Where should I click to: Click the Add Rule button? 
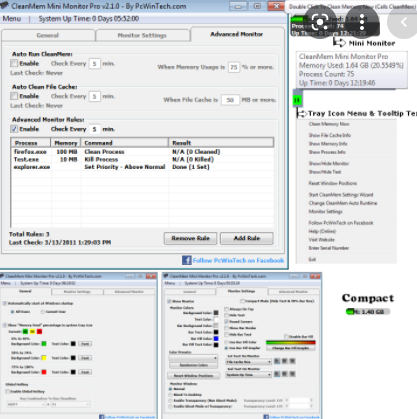point(247,238)
